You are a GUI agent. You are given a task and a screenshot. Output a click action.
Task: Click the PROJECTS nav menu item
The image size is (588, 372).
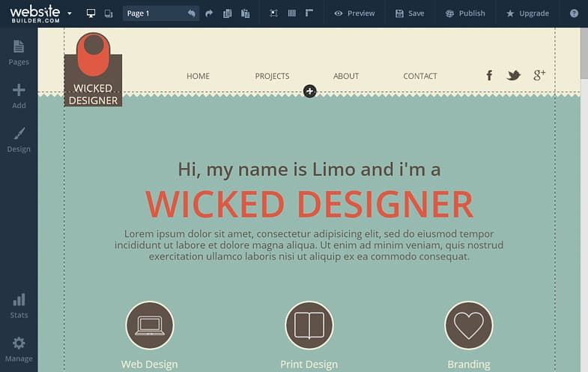272,76
